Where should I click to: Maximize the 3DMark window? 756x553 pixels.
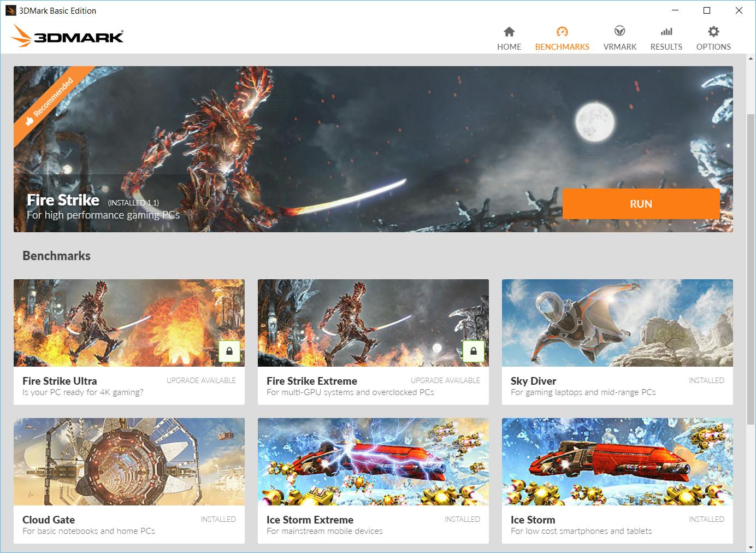click(x=707, y=10)
